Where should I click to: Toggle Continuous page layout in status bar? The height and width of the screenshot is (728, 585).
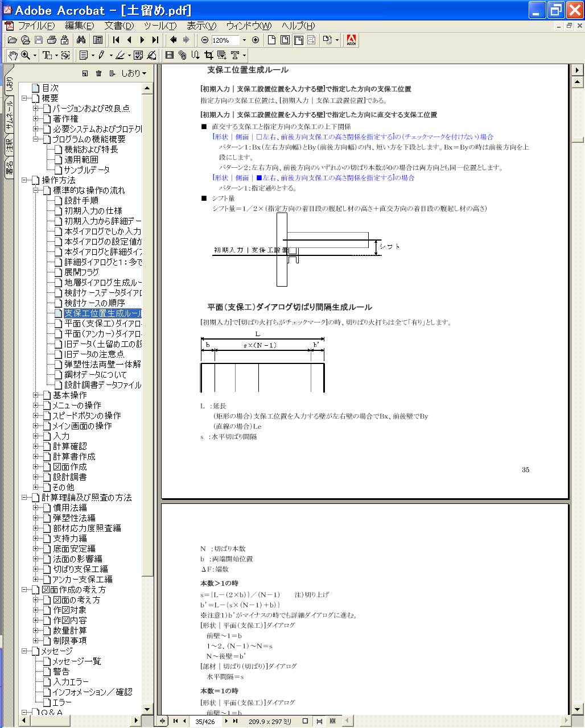[319, 721]
